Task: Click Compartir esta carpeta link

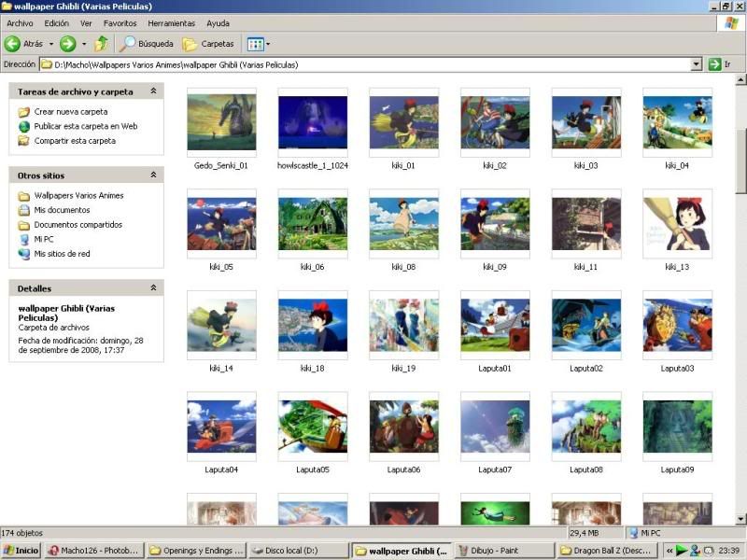Action: tap(75, 141)
